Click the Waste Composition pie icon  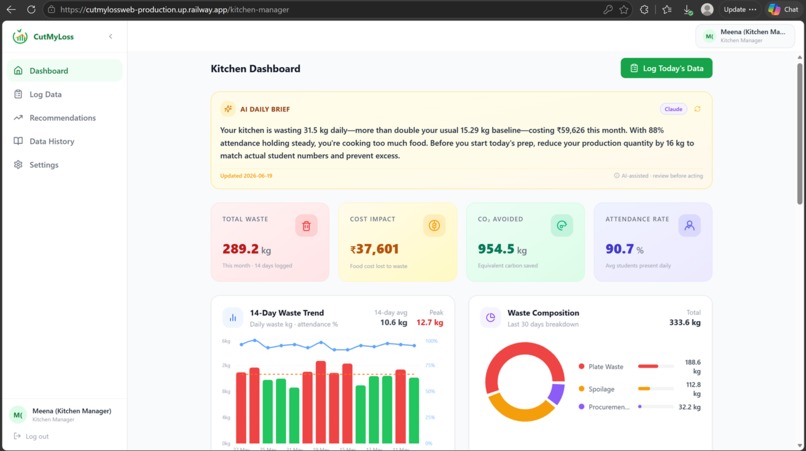coord(490,318)
